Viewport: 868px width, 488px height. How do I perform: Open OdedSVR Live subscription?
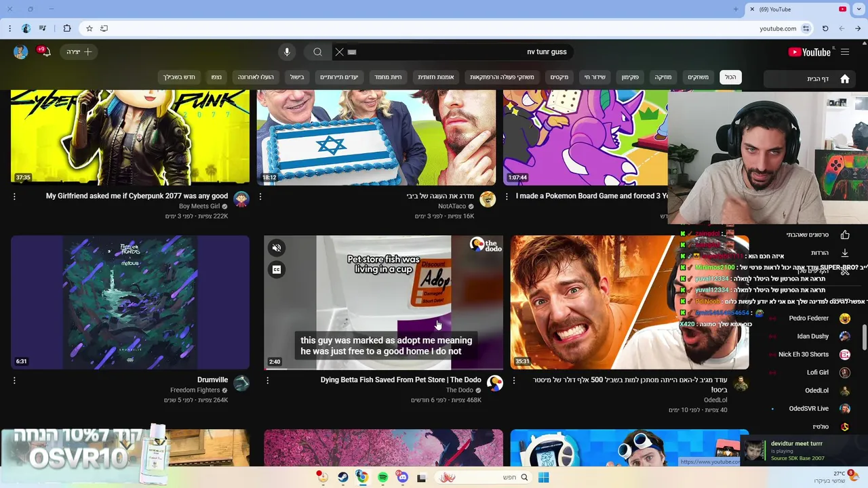click(x=811, y=409)
